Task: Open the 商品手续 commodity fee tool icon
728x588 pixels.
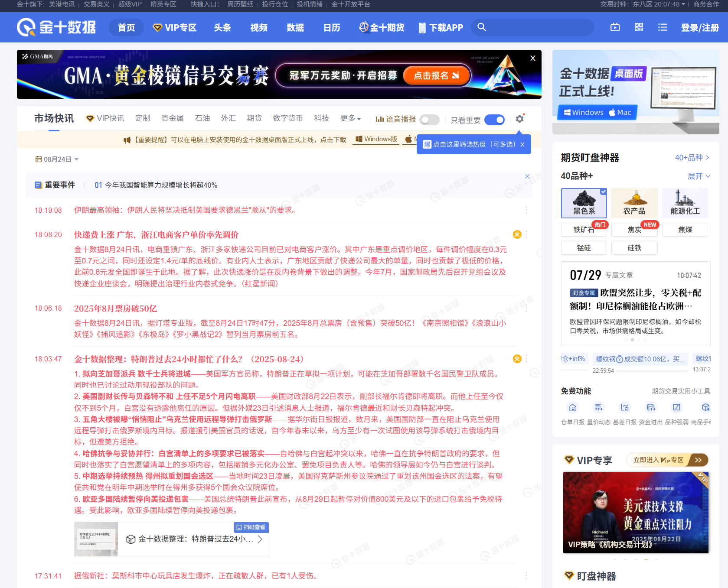Action: coord(705,407)
